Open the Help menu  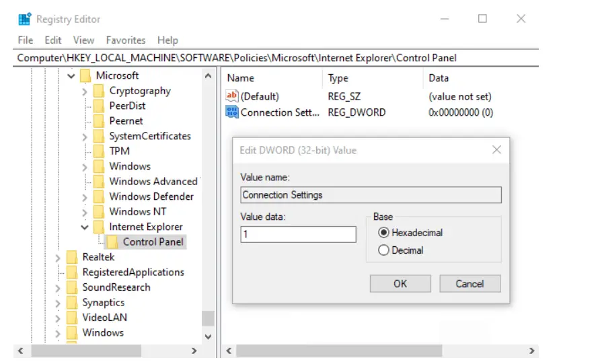coord(167,40)
